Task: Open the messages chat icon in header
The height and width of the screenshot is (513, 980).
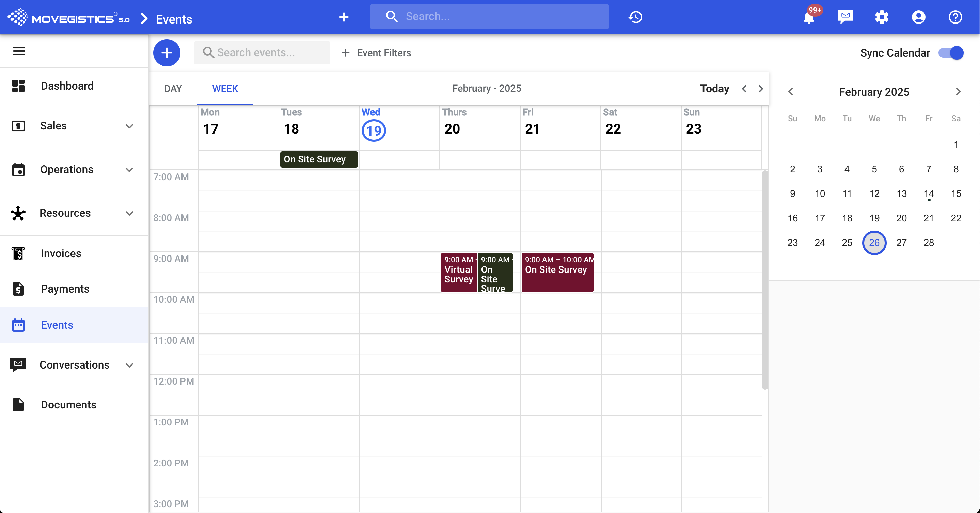Action: coord(845,17)
